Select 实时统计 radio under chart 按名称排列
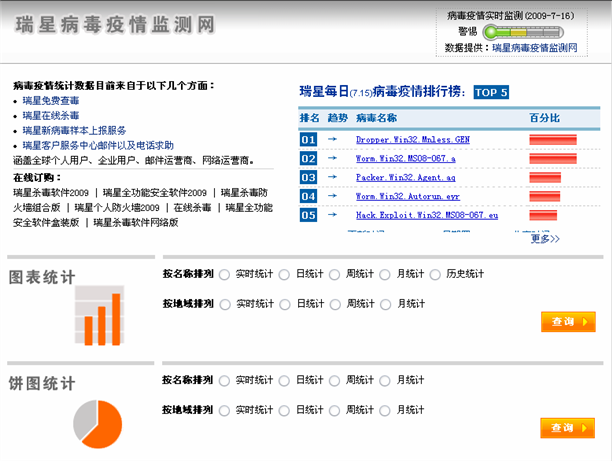 224,274
